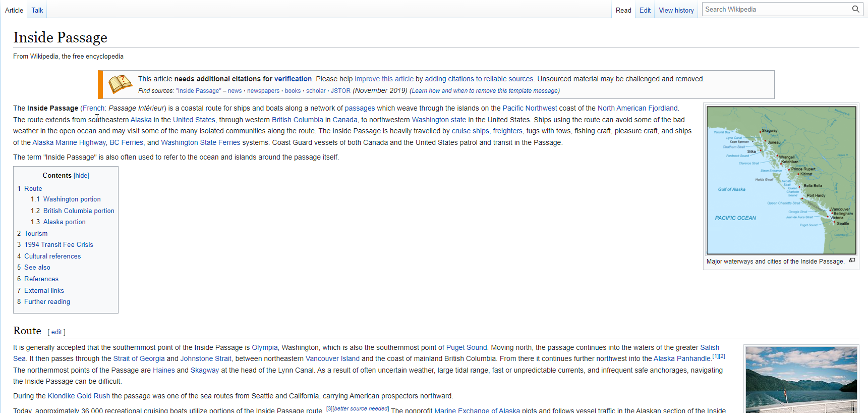
Task: Open the Haines link
Action: (164, 370)
